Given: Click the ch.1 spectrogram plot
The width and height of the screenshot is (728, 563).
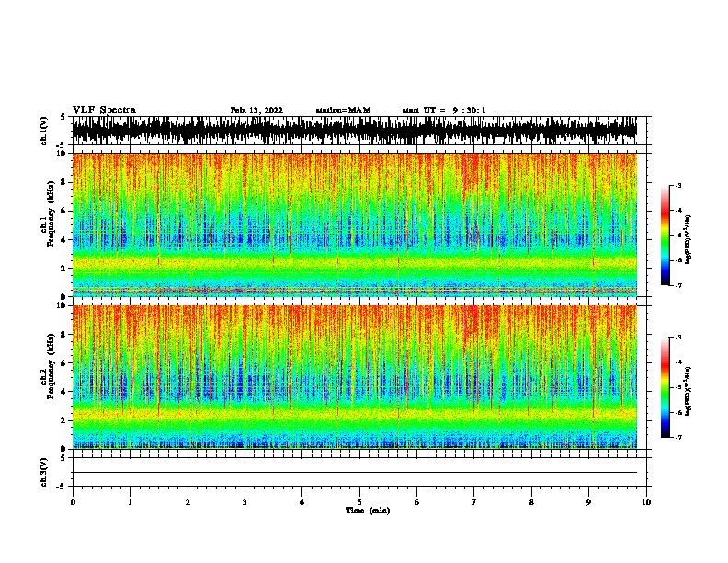Looking at the screenshot, I should (355, 224).
